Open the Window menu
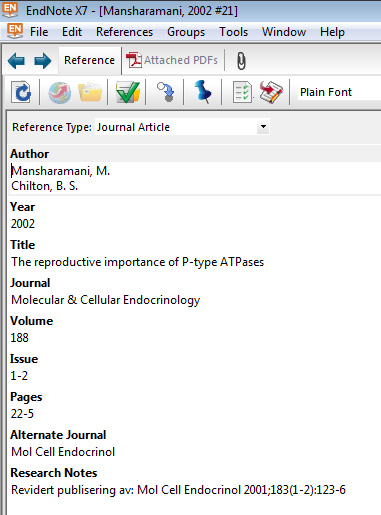The width and height of the screenshot is (381, 515). tap(284, 32)
